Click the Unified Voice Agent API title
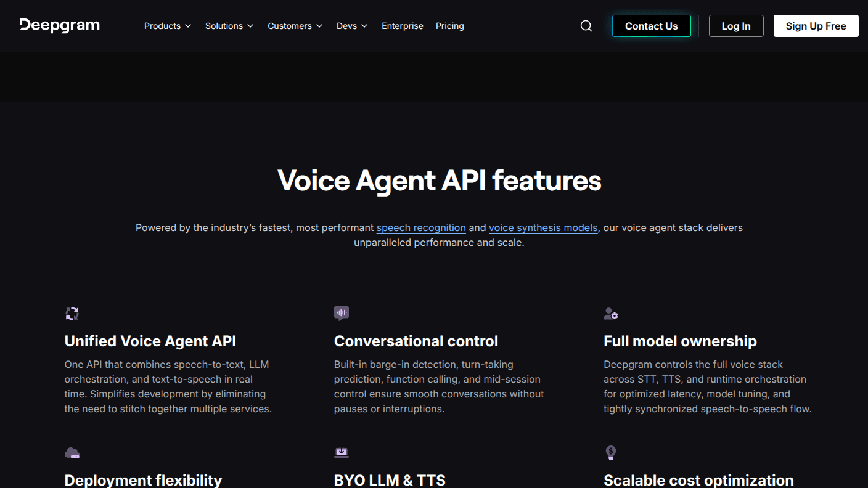The height and width of the screenshot is (488, 868). (150, 341)
